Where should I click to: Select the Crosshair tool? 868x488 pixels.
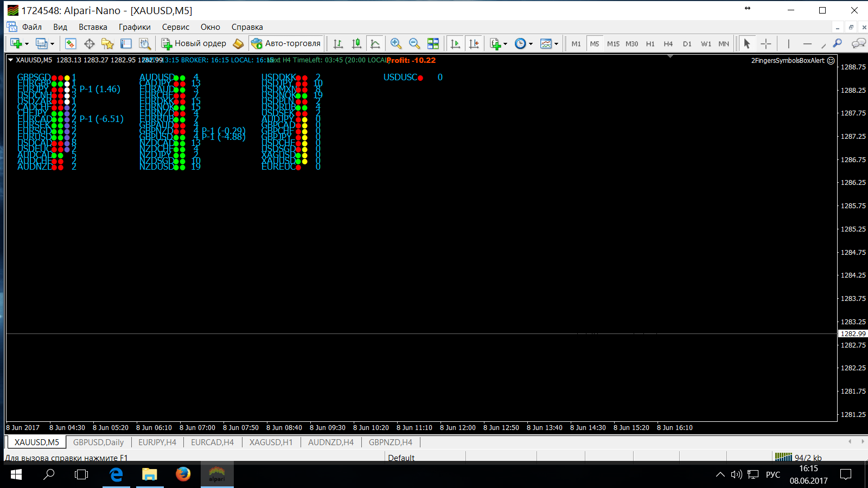point(765,43)
